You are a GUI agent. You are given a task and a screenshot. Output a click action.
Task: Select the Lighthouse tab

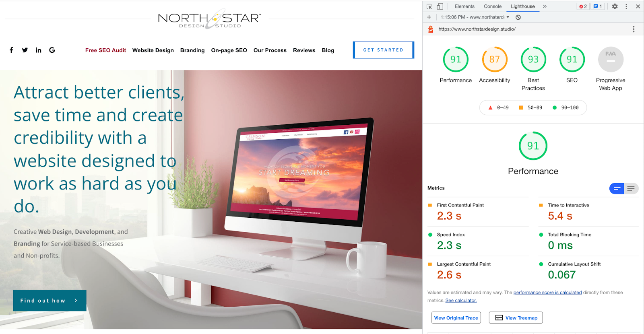coord(523,6)
